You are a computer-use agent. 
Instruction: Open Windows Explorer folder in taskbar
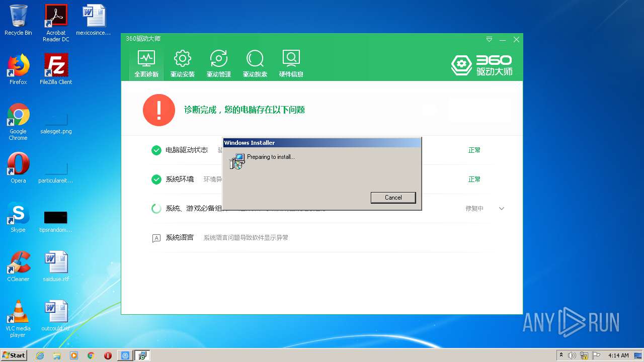coord(57,355)
